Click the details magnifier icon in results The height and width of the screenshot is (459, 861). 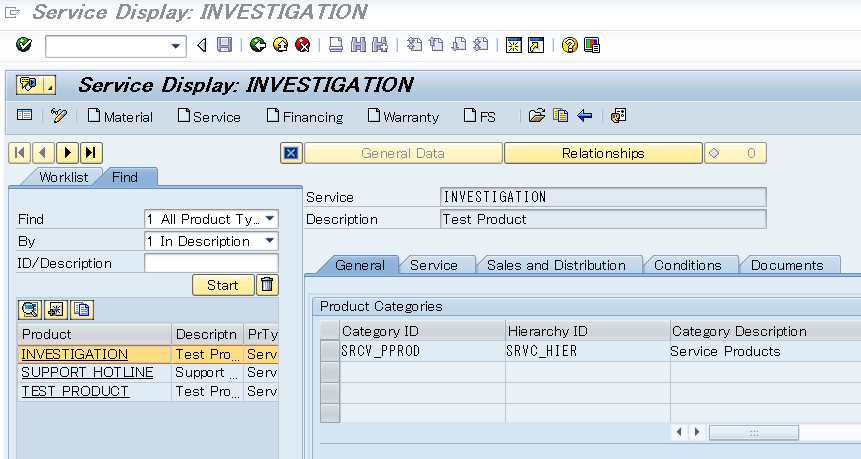tap(30, 310)
